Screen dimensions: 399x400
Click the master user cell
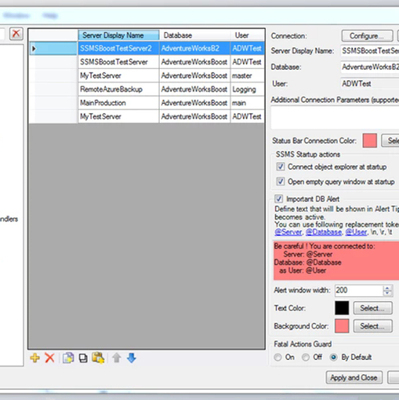247,76
